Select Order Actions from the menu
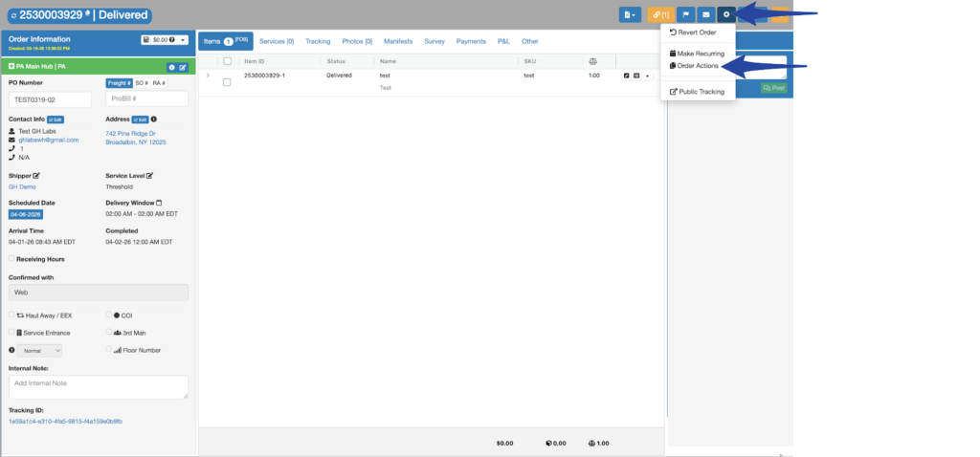 pyautogui.click(x=698, y=66)
